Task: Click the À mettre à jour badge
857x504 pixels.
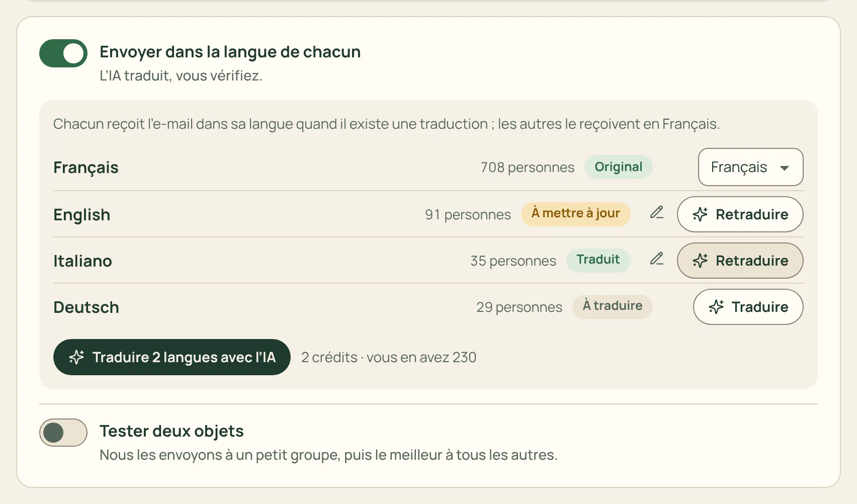Action: click(x=575, y=214)
